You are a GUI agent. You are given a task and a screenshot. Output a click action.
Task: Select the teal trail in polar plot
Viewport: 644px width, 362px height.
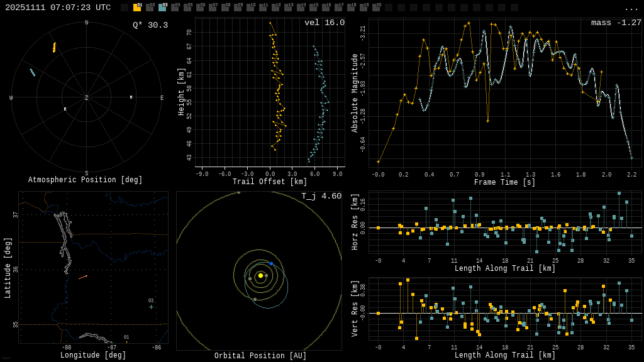click(32, 72)
